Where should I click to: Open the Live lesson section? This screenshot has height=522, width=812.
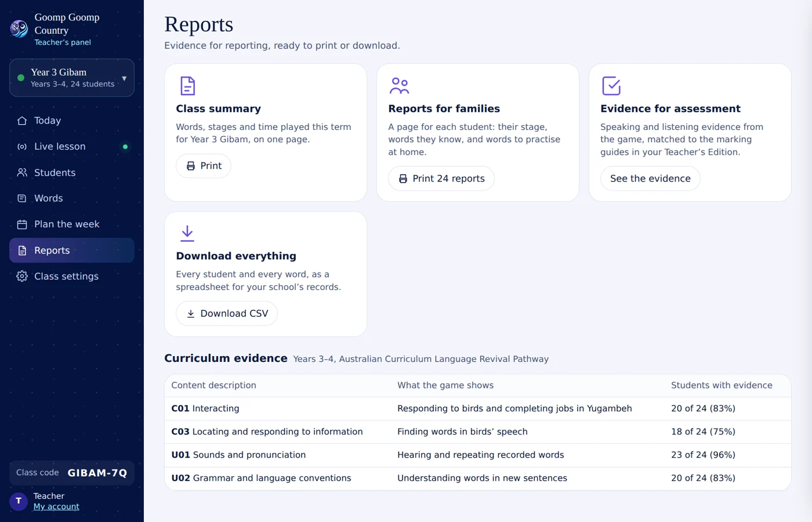72,147
